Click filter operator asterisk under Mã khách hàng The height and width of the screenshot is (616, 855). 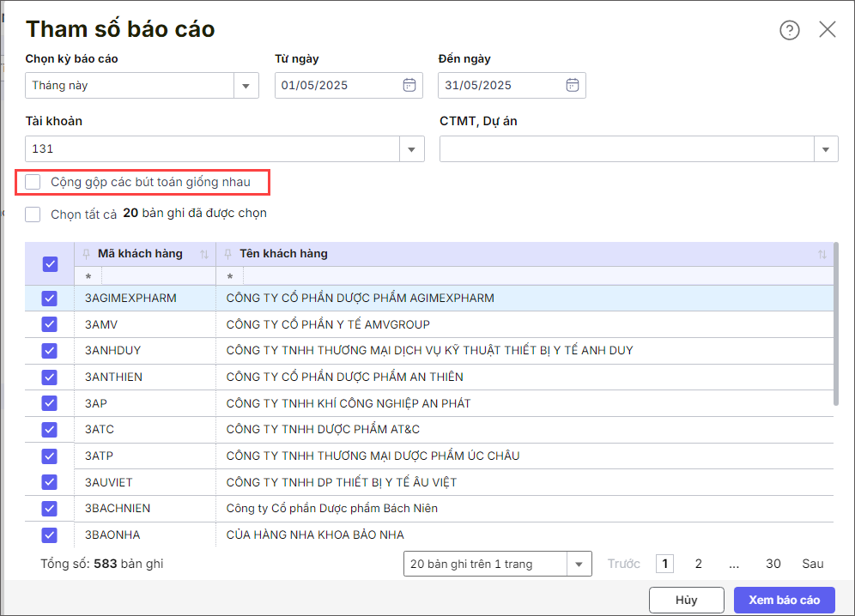(x=88, y=276)
